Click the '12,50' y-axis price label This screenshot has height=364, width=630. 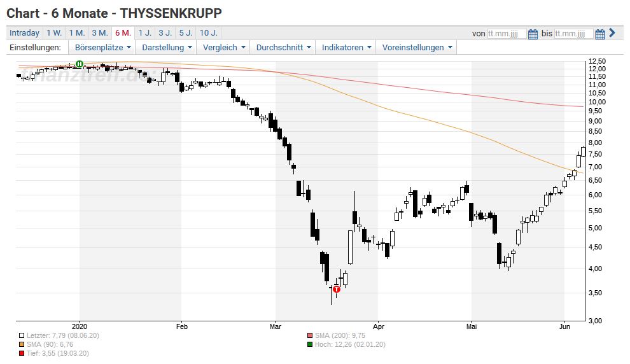pyautogui.click(x=597, y=62)
